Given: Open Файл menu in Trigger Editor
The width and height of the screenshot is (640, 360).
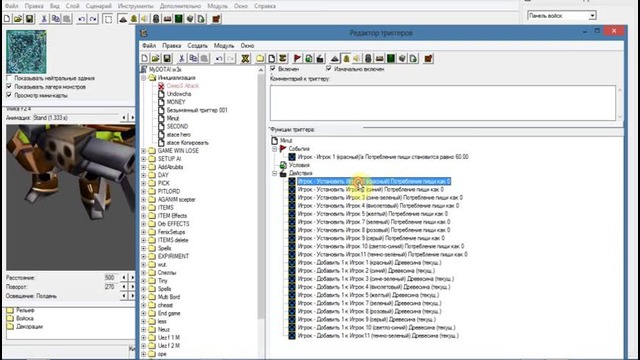Looking at the screenshot, I should click(x=149, y=46).
